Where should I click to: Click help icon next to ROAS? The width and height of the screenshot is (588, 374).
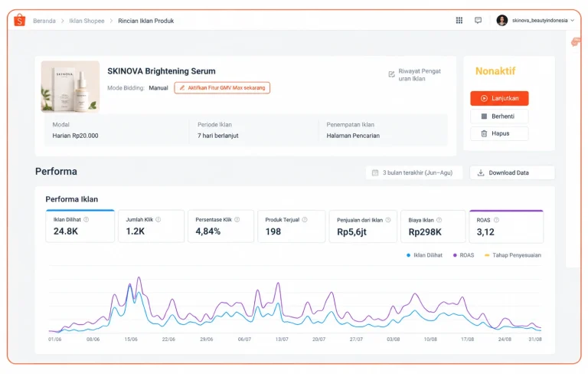[496, 220]
